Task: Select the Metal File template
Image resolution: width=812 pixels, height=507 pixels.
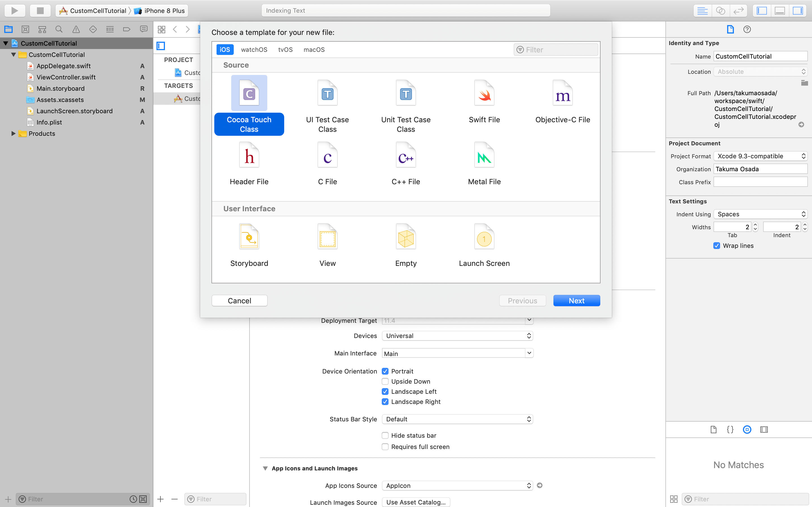Action: point(484,155)
